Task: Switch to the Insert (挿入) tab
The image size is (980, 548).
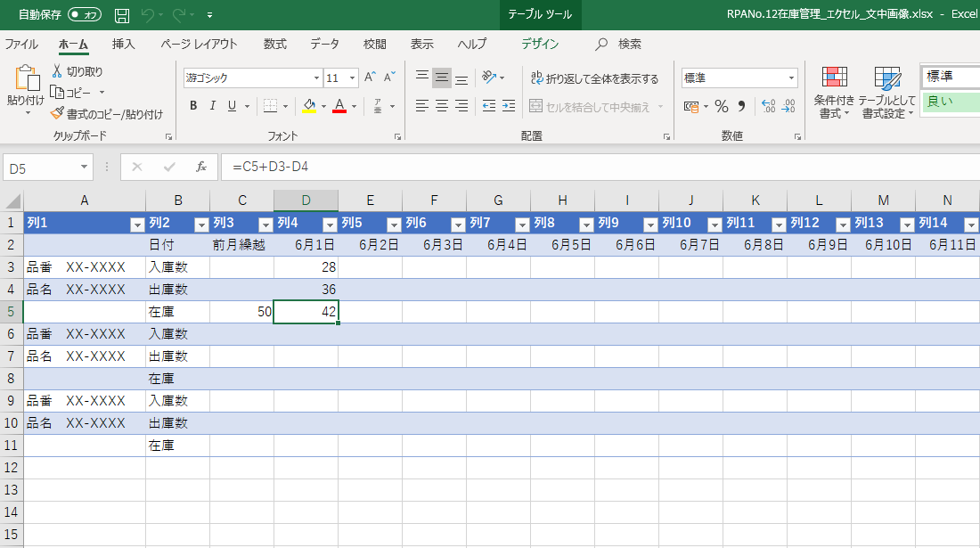Action: [124, 44]
